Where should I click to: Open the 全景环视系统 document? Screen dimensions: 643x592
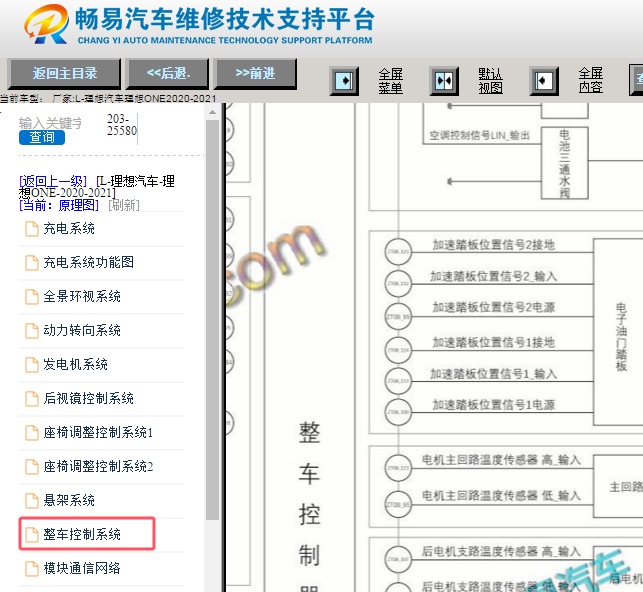pos(82,296)
